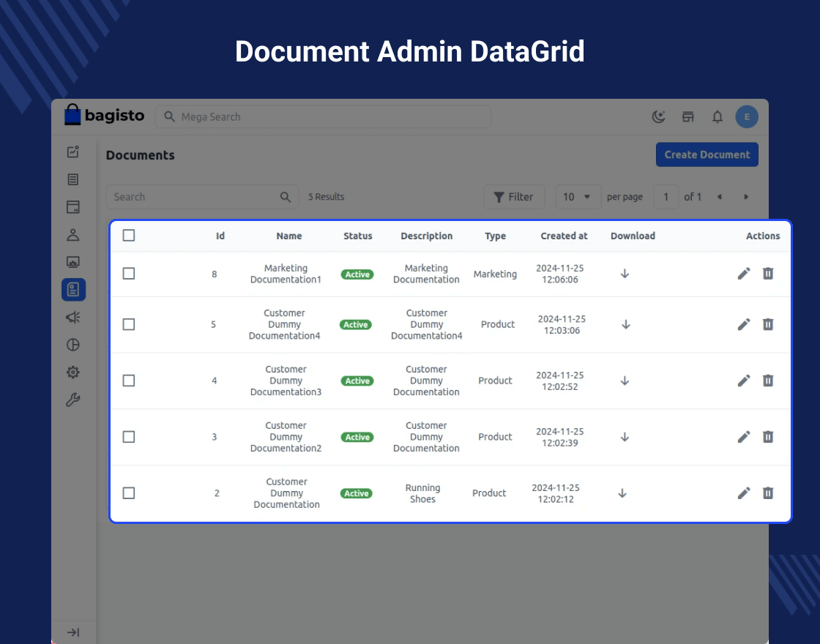Delete document with id 2
This screenshot has width=820, height=644.
768,493
